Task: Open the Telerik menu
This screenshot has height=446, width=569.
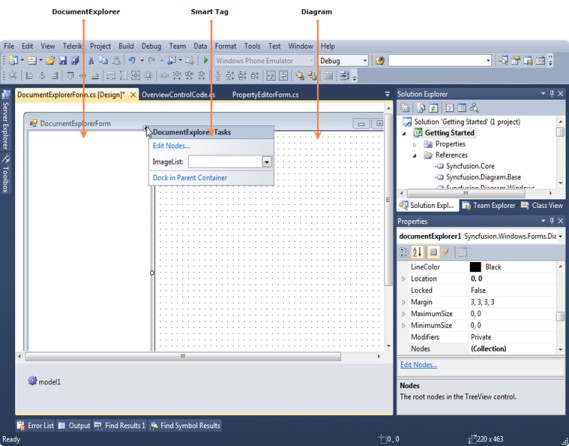Action: pos(72,46)
